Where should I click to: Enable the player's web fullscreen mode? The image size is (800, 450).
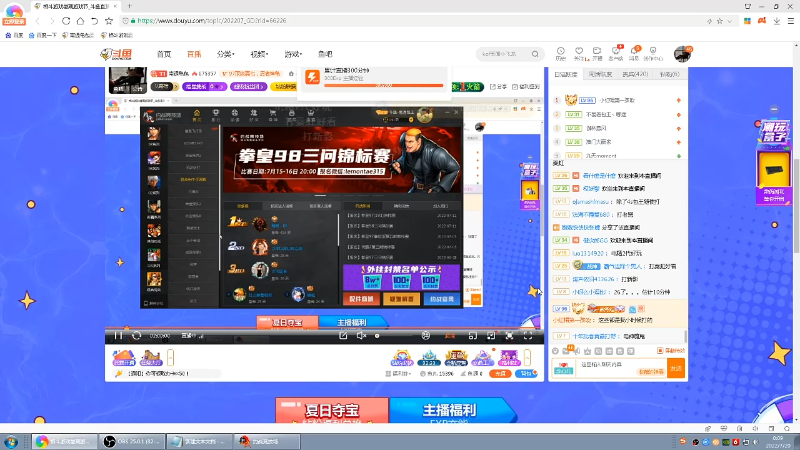click(x=509, y=336)
